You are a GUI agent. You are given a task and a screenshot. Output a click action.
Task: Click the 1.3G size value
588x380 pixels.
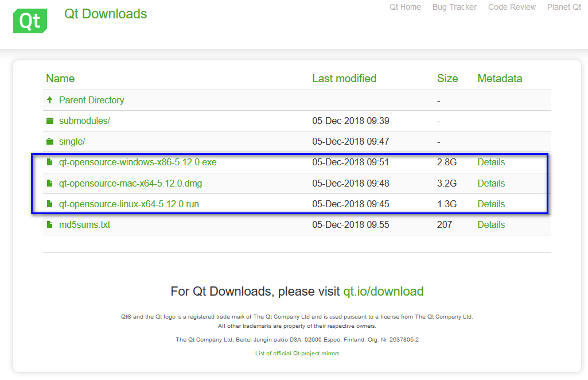pos(447,204)
